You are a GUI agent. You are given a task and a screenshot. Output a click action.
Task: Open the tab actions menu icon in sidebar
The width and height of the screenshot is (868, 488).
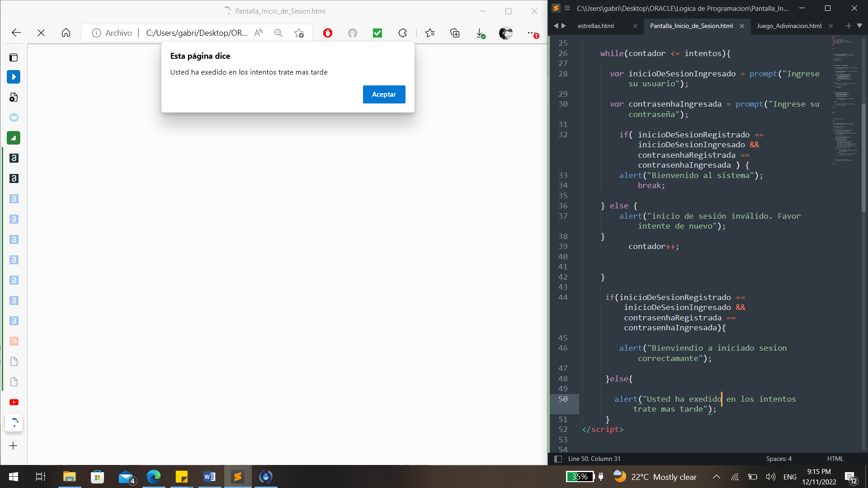coord(14,57)
